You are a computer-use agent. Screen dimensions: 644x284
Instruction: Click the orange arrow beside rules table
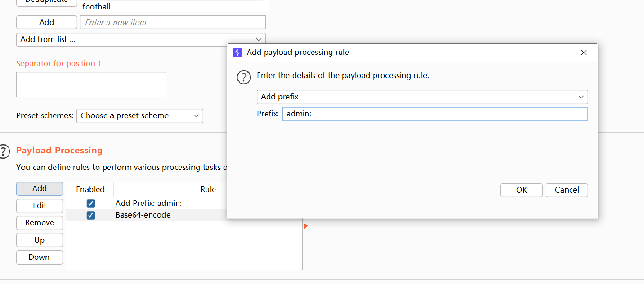(x=305, y=226)
